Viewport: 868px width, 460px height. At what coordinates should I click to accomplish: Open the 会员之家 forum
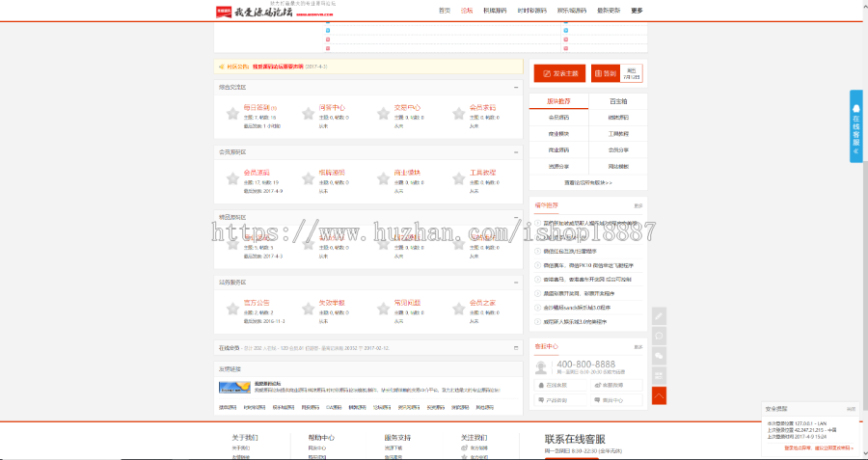[483, 303]
